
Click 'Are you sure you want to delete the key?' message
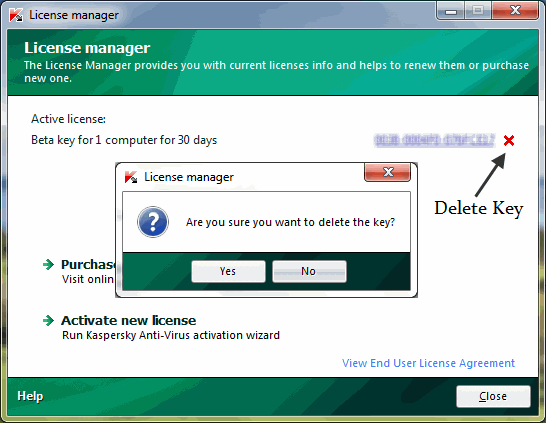click(290, 222)
